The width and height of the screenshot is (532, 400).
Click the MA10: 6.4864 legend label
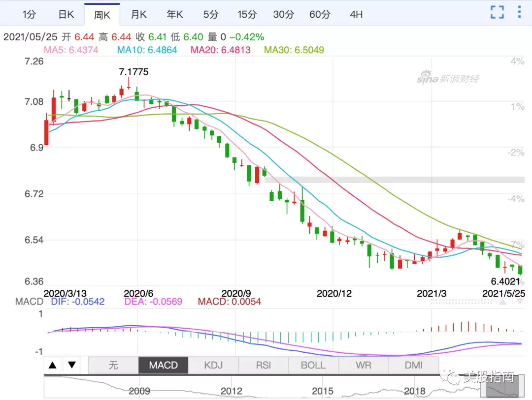coord(147,50)
